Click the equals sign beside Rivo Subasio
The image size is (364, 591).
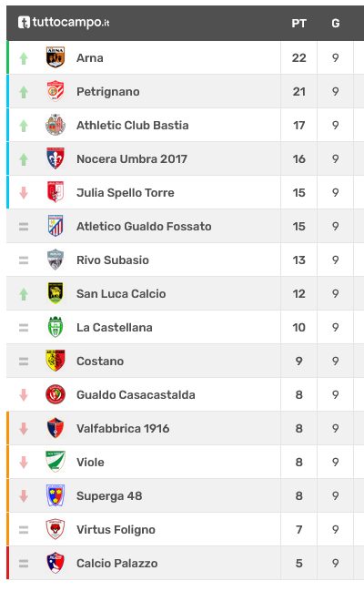(24, 260)
